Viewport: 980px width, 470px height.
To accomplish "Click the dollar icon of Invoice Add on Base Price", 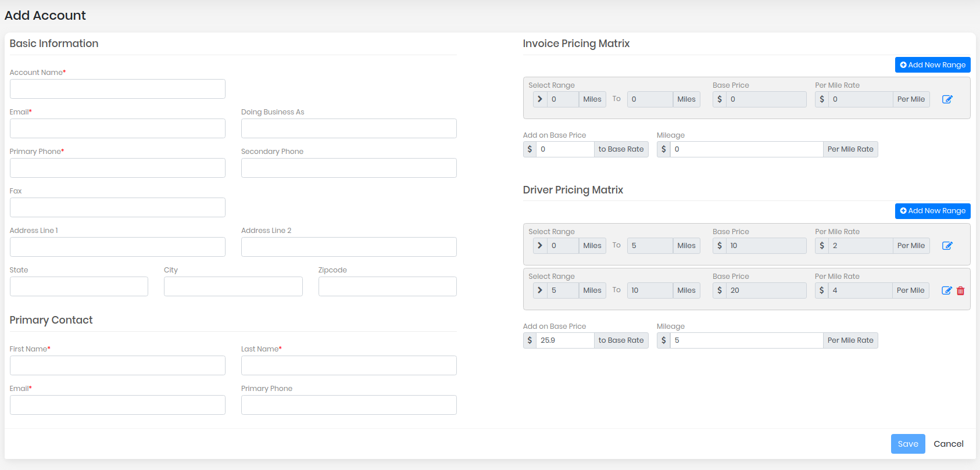I will [530, 149].
